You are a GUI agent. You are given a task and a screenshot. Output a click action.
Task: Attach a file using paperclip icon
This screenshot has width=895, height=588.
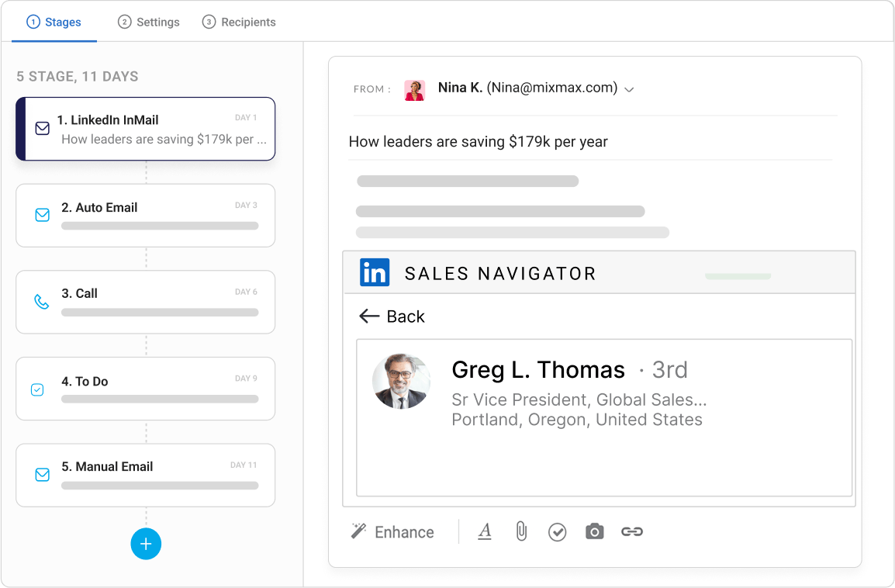tap(521, 531)
